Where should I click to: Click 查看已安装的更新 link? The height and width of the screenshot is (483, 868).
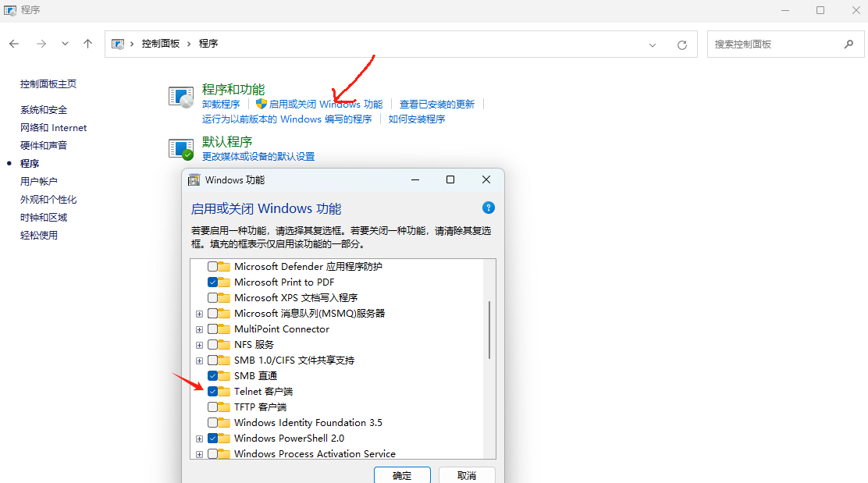437,104
